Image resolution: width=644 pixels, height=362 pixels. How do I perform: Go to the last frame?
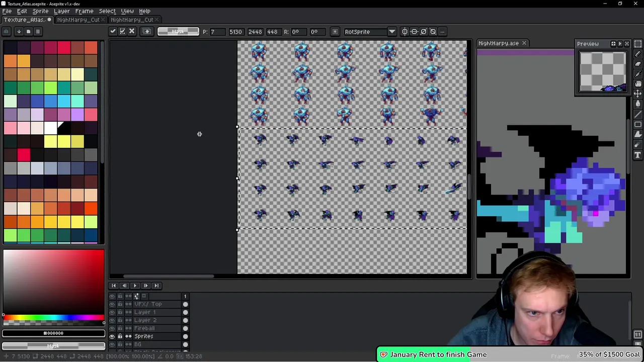tap(156, 286)
